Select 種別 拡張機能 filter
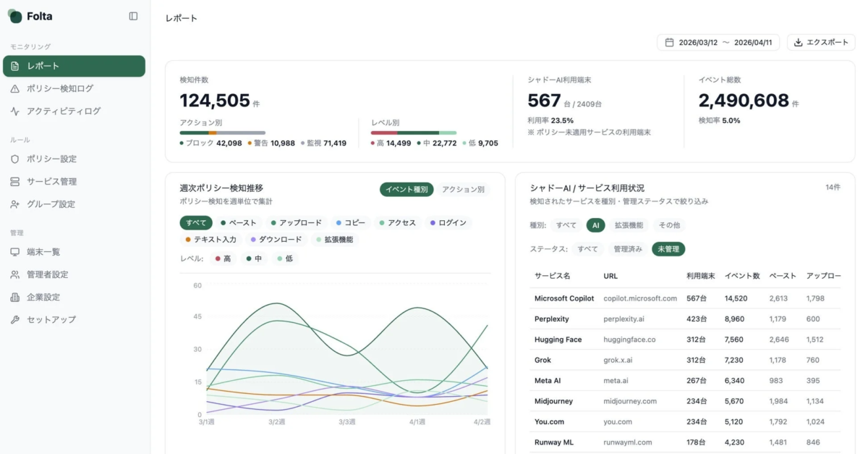Viewport: 868px width, 454px height. pyautogui.click(x=629, y=225)
